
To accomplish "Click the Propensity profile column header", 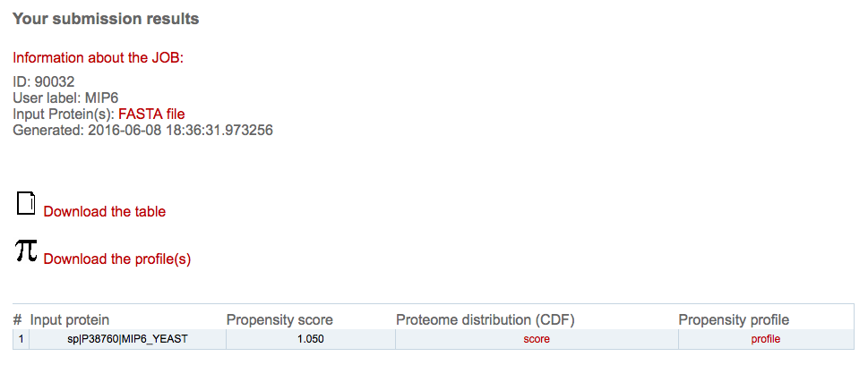I will [734, 319].
